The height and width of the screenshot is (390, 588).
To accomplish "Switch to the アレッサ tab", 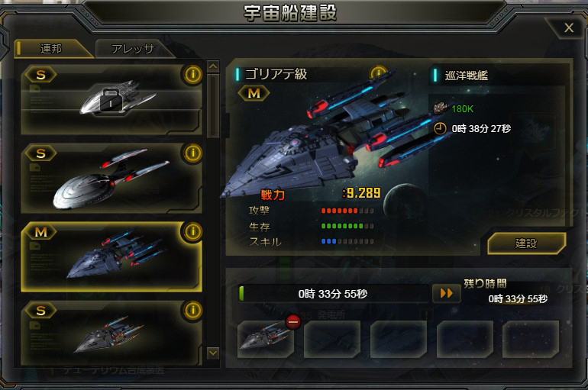I will (x=134, y=49).
